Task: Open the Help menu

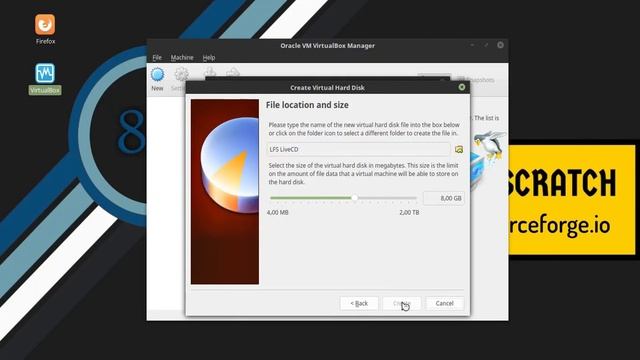Action: pyautogui.click(x=209, y=58)
